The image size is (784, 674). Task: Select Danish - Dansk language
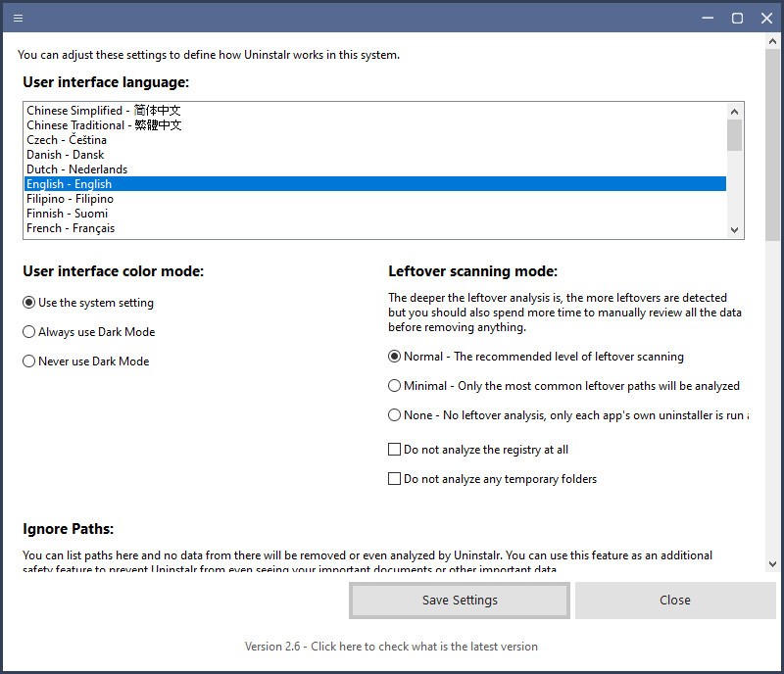375,155
